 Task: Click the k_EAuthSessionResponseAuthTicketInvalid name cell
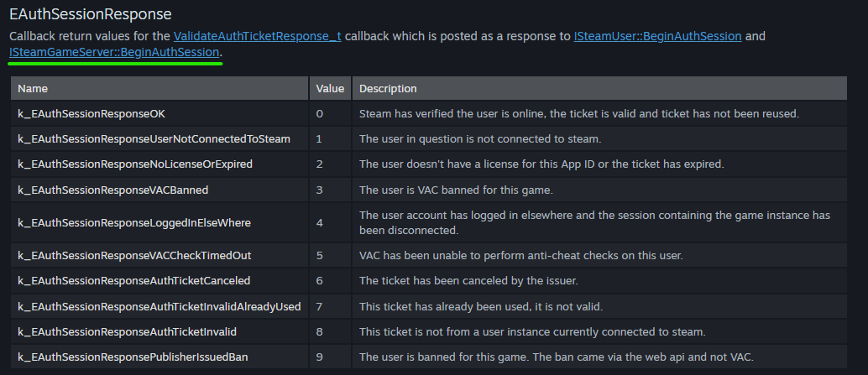click(127, 331)
